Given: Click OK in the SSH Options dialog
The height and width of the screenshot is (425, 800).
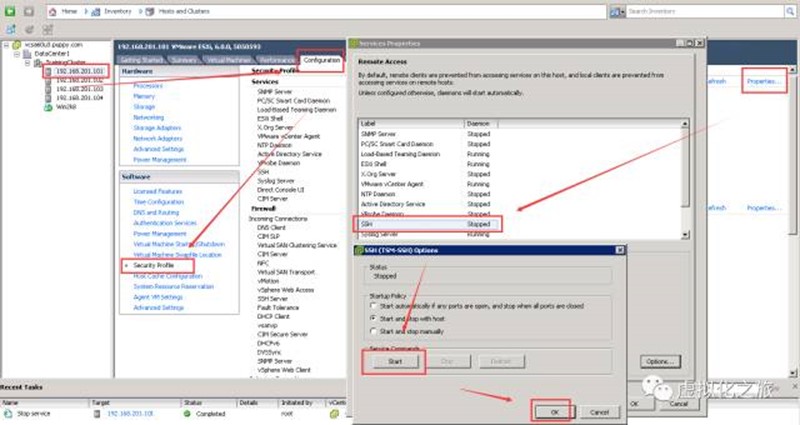Looking at the screenshot, I should pyautogui.click(x=555, y=412).
